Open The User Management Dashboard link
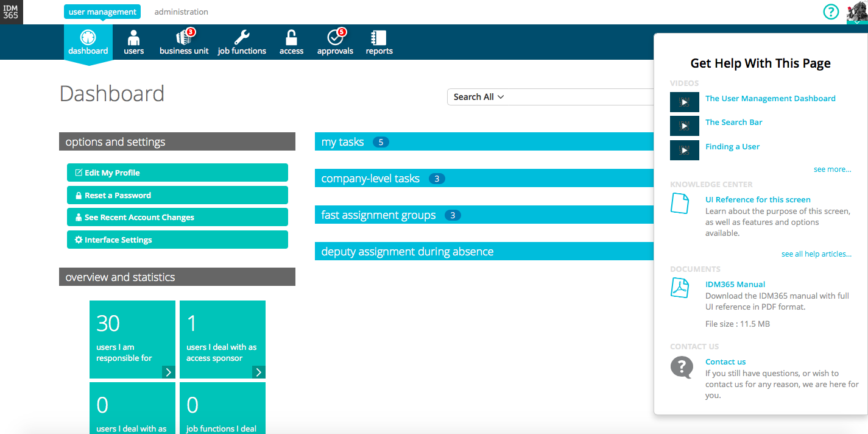Viewport: 868px width, 434px height. tap(771, 98)
